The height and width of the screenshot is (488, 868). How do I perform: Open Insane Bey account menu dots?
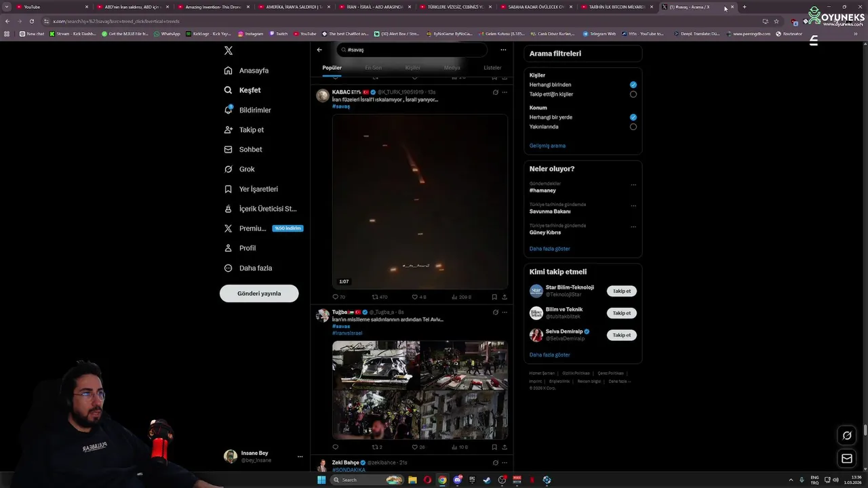click(x=300, y=457)
